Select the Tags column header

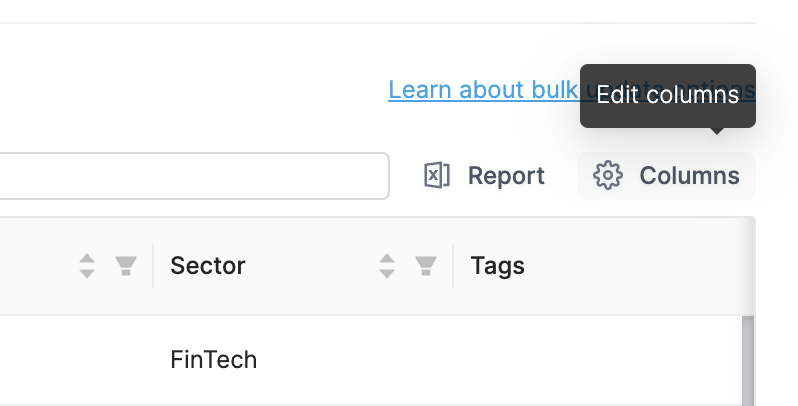(498, 266)
